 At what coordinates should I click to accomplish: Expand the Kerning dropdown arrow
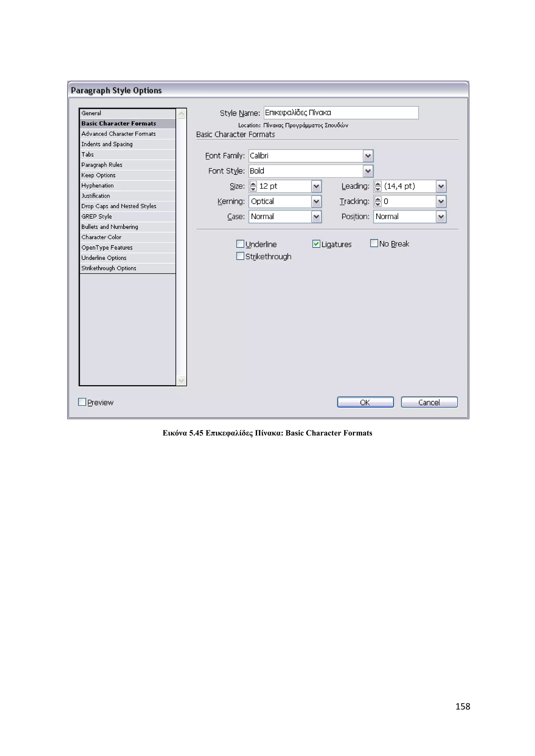tap(316, 202)
